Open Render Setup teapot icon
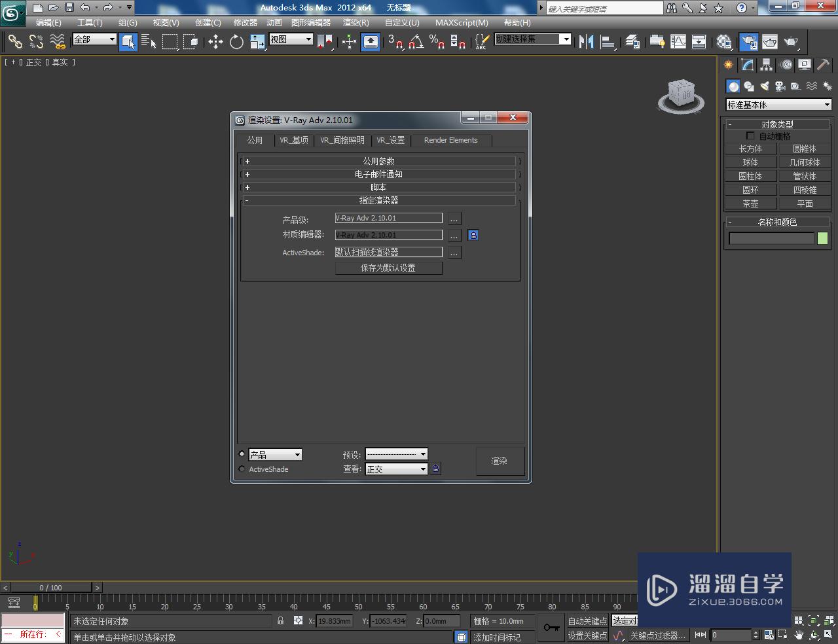The height and width of the screenshot is (644, 838). tap(748, 42)
